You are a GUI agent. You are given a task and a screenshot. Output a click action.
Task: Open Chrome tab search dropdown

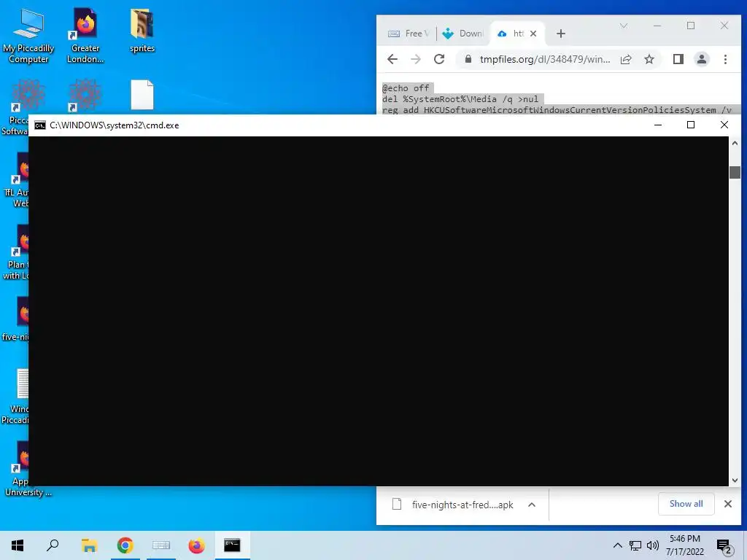[624, 26]
